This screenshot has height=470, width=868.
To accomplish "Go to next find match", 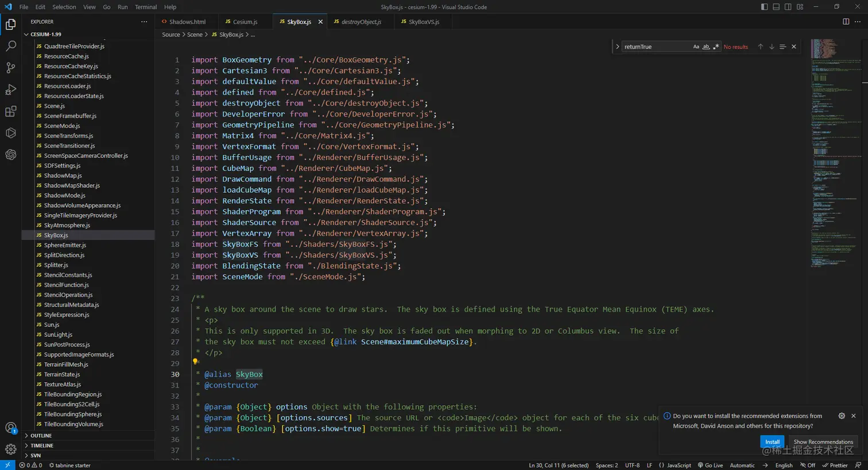I will pyautogui.click(x=772, y=47).
